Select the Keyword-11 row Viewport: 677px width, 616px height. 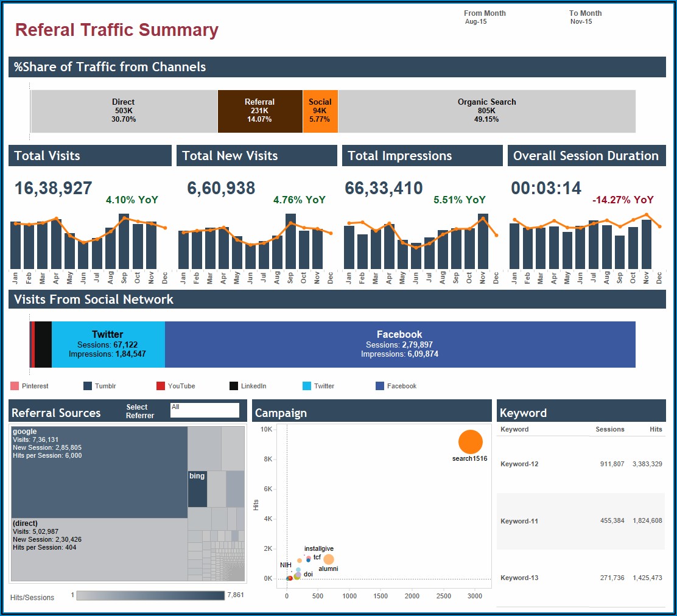coord(581,521)
